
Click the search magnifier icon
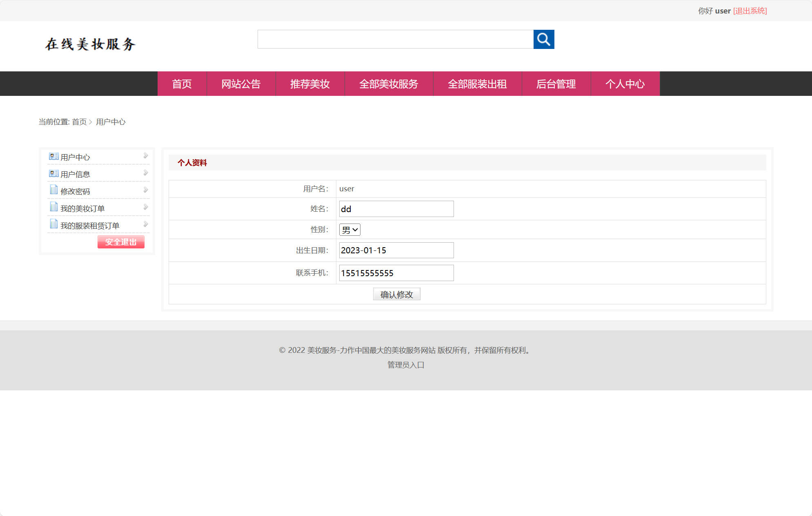[544, 40]
